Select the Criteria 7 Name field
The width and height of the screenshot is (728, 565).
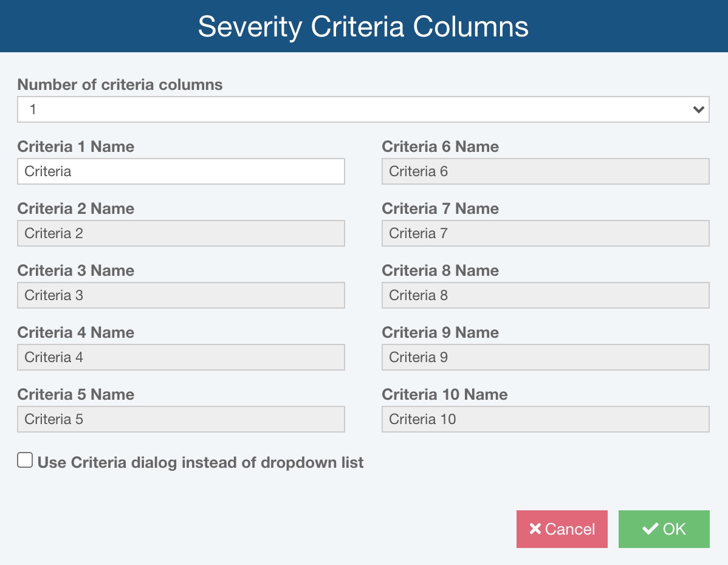coord(545,233)
